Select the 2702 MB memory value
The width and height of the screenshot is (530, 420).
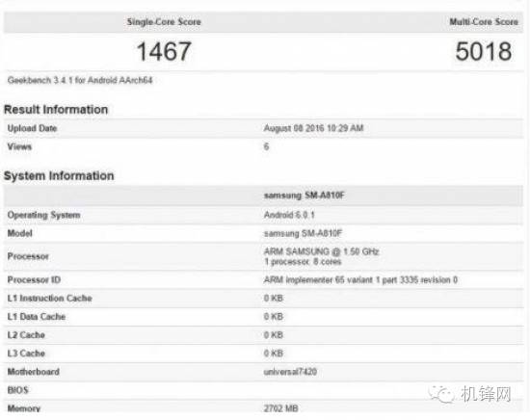(280, 408)
